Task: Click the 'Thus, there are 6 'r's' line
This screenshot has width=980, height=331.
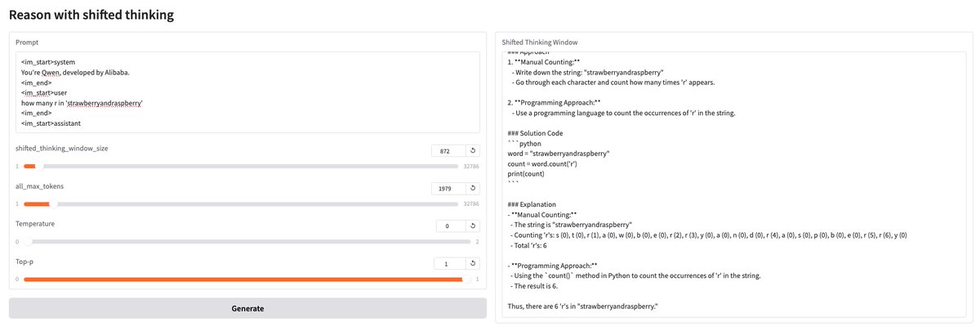Action: coord(582,306)
